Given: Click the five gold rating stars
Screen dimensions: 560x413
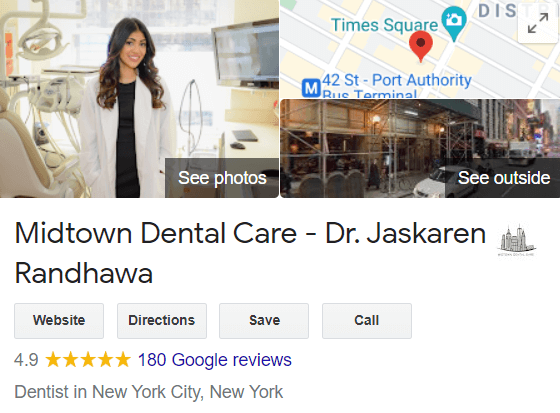Looking at the screenshot, I should (x=88, y=360).
